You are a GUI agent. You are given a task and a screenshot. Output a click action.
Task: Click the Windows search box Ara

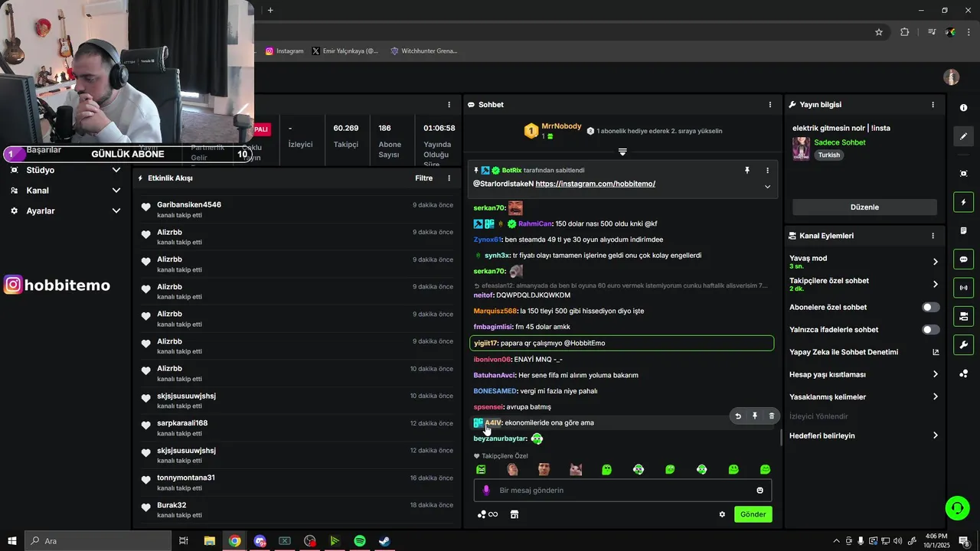(x=98, y=541)
